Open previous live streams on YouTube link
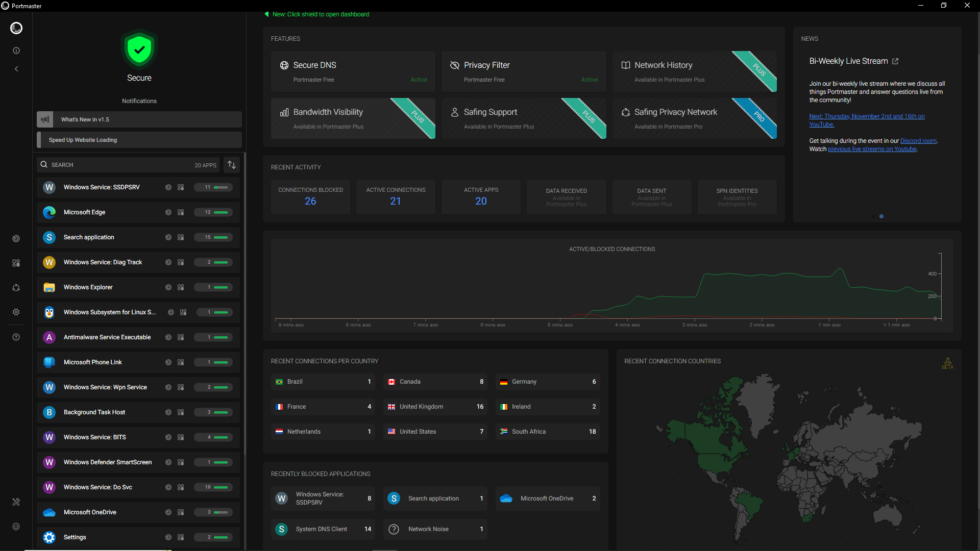980x551 pixels. pos(872,148)
